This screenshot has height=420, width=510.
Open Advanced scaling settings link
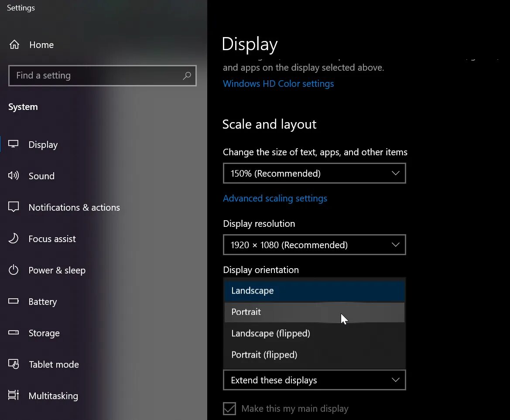tap(275, 198)
